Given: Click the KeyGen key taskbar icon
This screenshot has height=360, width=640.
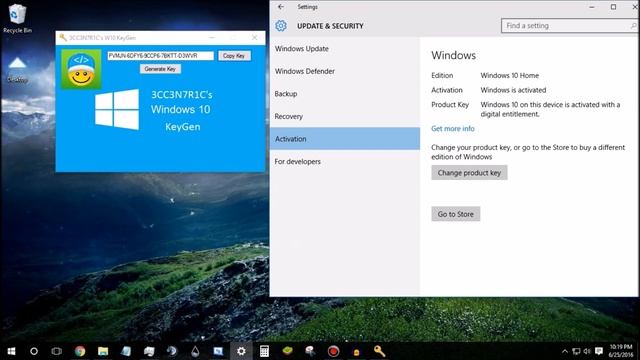Looking at the screenshot, I should [x=380, y=351].
